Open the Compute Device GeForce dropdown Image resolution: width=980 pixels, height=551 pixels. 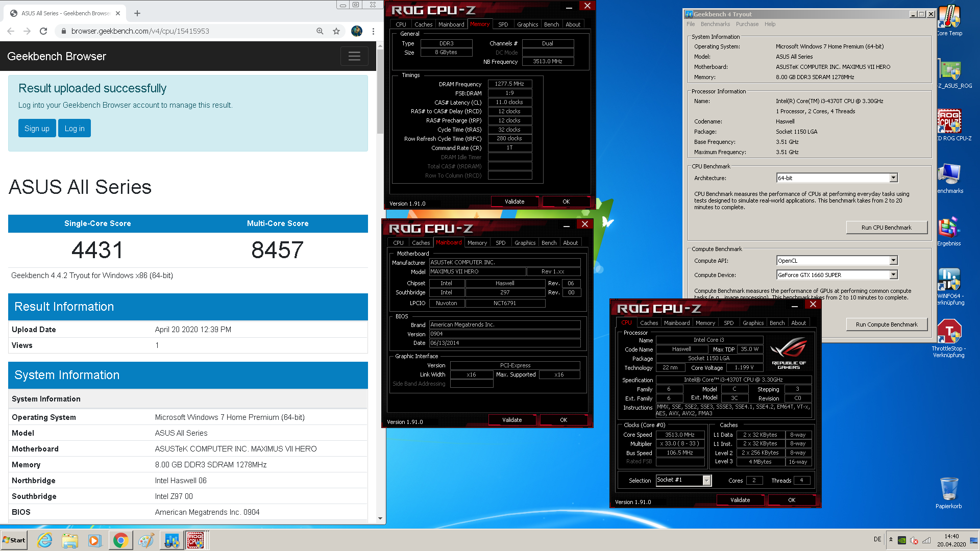[x=837, y=275]
